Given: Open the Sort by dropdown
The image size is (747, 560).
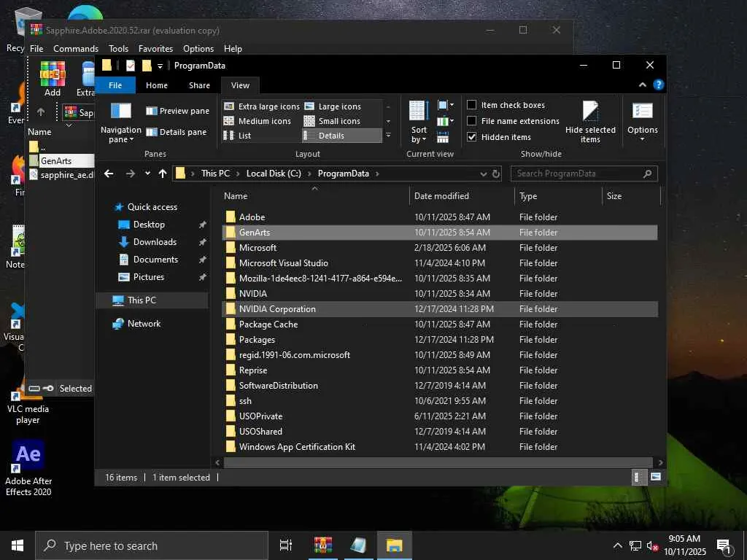Looking at the screenshot, I should [x=419, y=122].
